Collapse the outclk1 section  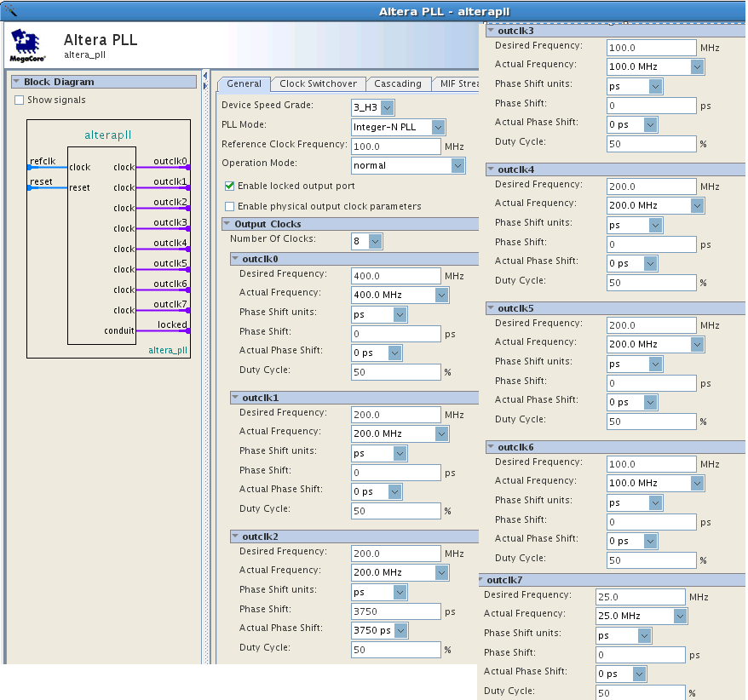pos(235,398)
